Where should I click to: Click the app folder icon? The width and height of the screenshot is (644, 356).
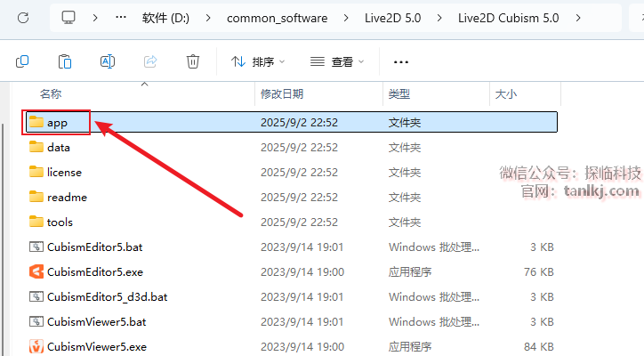coord(36,122)
